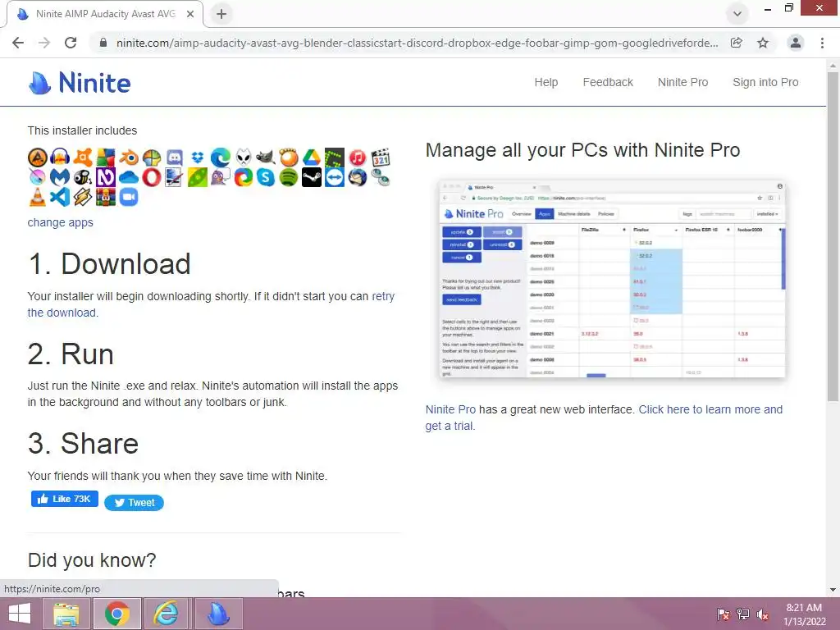Go back to the previous page
840x630 pixels.
pos(18,43)
